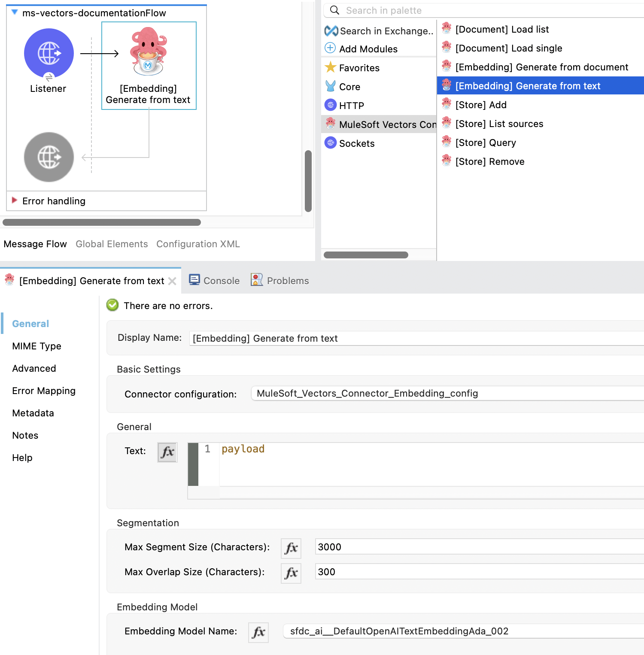Screen dimensions: 644x655
Task: Open Connector configuration dropdown
Action: pyautogui.click(x=447, y=393)
